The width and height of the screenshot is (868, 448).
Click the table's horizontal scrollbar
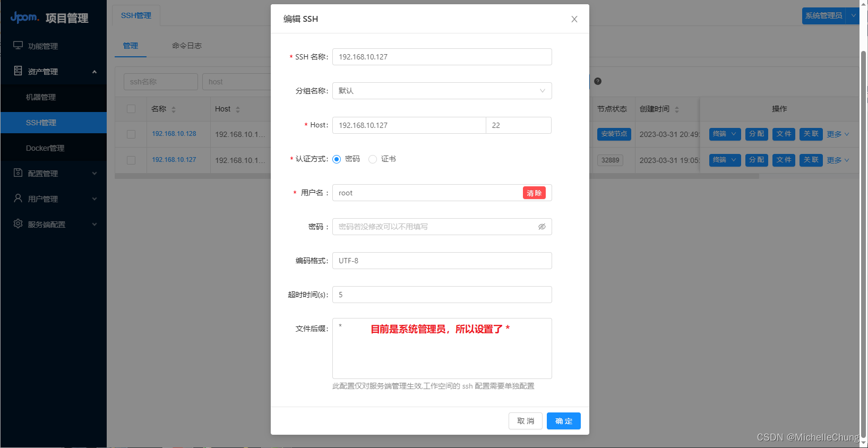(x=437, y=176)
